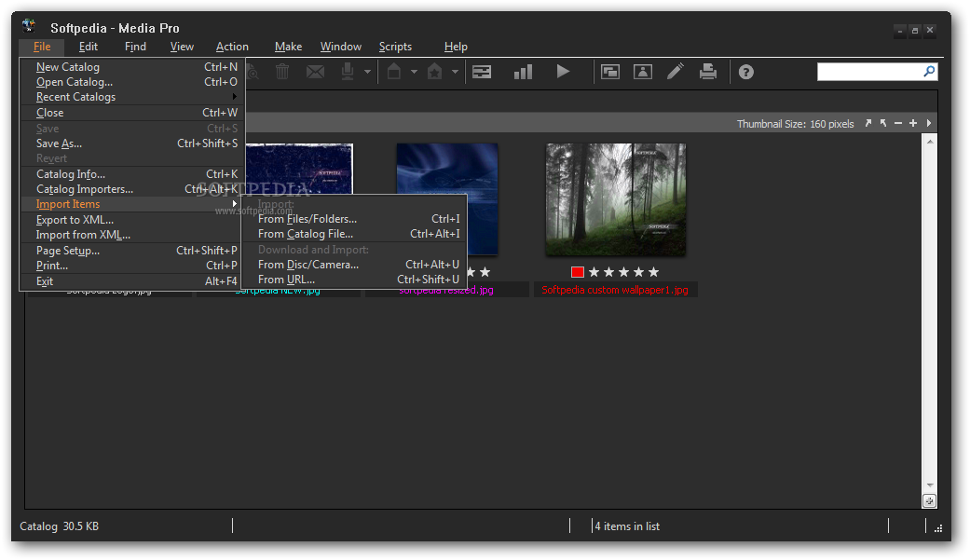The height and width of the screenshot is (560, 970).
Task: Expand the Import Items submenu
Action: tap(132, 204)
